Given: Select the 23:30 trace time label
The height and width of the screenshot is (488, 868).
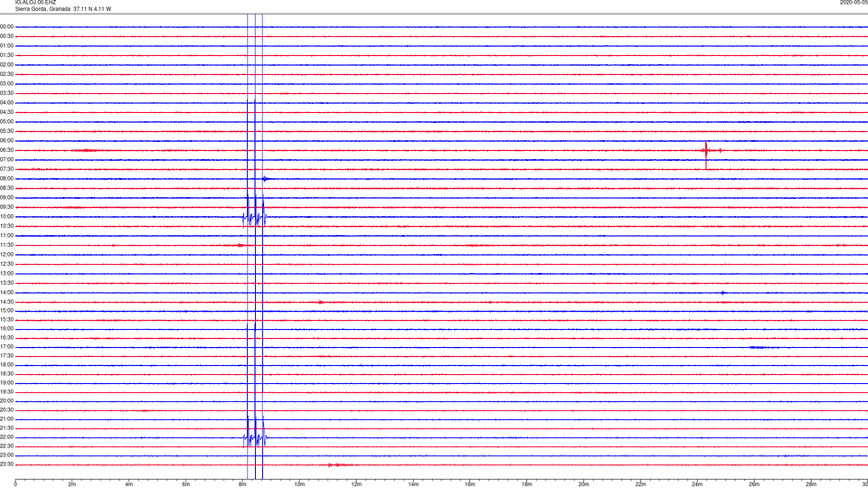Looking at the screenshot, I should click(6, 465).
